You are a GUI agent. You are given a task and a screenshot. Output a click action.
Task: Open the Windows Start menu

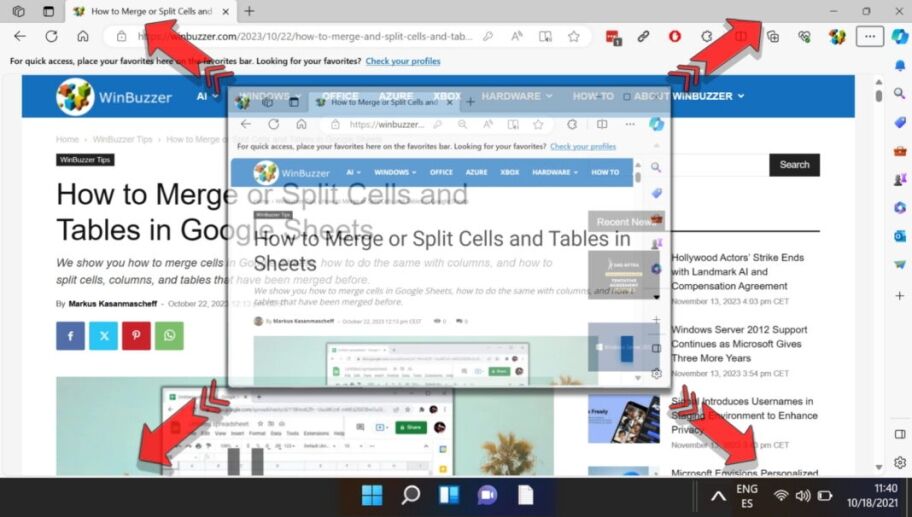coord(372,495)
